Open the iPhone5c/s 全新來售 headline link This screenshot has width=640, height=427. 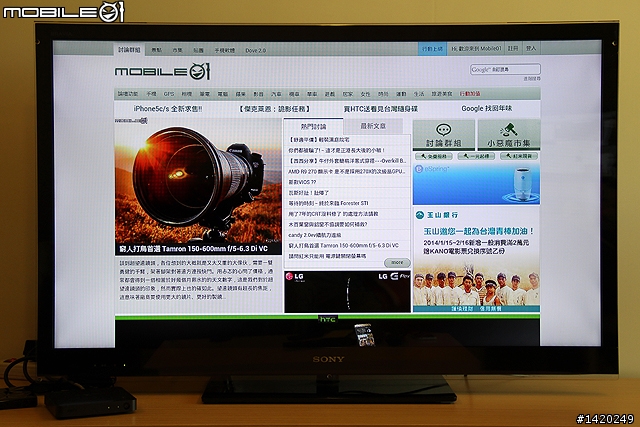pos(168,109)
